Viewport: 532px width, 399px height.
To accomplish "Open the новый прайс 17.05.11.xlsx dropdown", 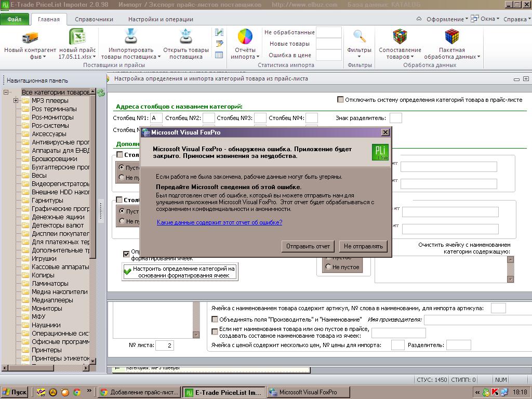I will 95,57.
